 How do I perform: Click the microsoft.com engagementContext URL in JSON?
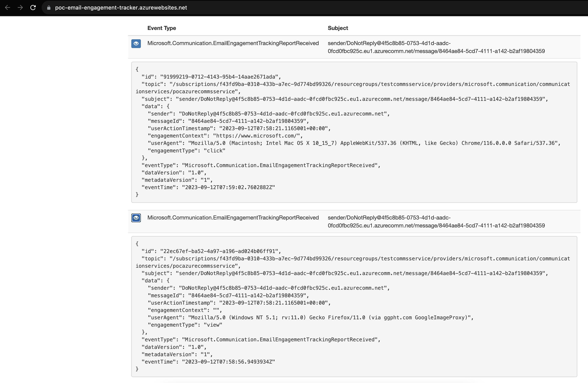tap(256, 136)
